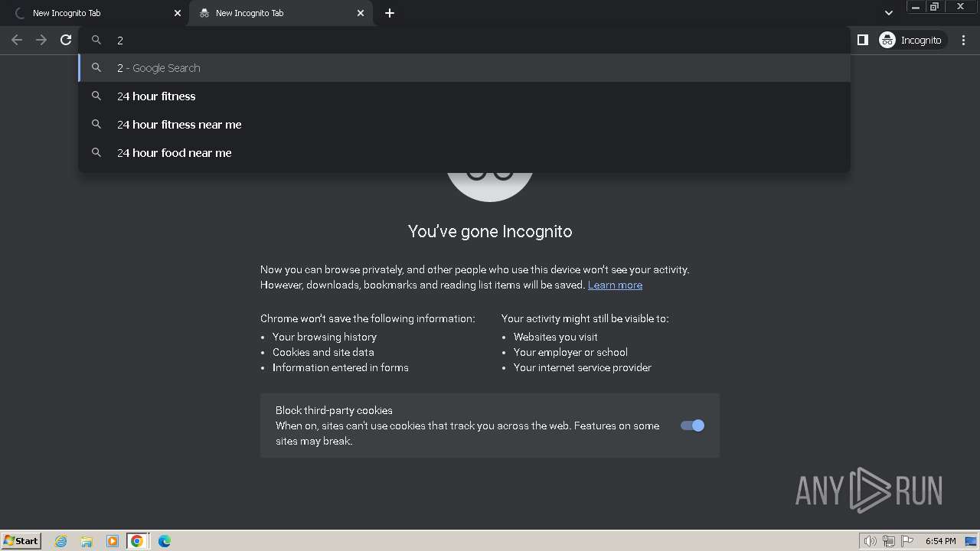Click the 'You've gone Incognito' heading

pos(490,231)
